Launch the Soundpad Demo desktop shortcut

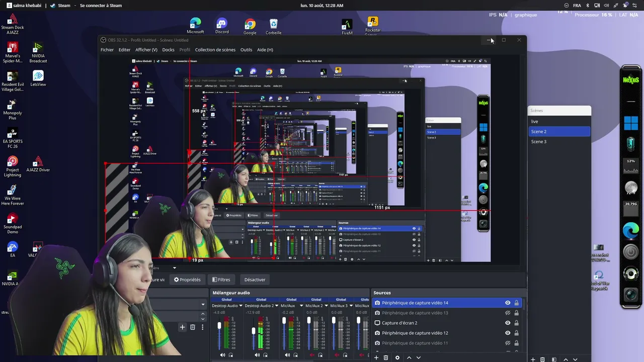point(13,224)
